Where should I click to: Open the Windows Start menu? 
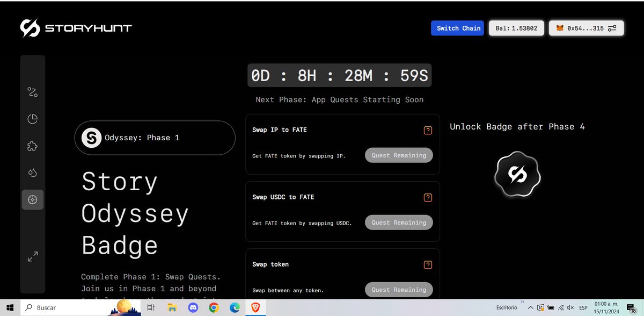pyautogui.click(x=10, y=308)
